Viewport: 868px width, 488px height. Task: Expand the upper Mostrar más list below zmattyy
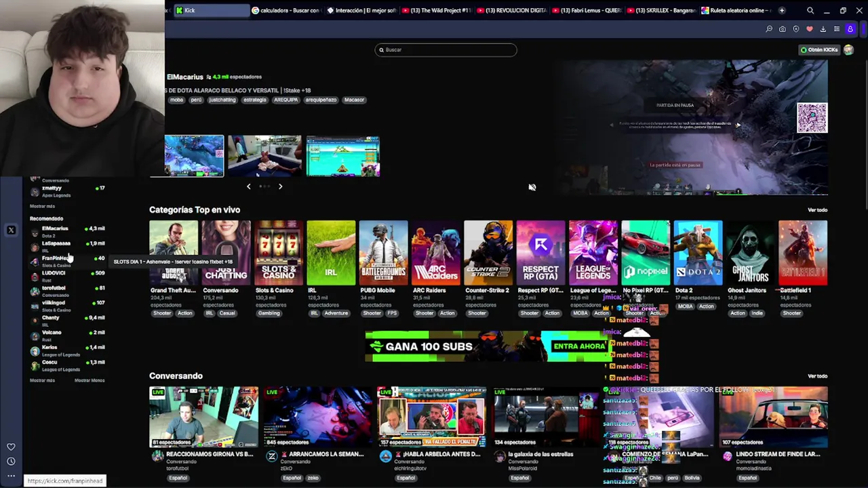point(42,206)
